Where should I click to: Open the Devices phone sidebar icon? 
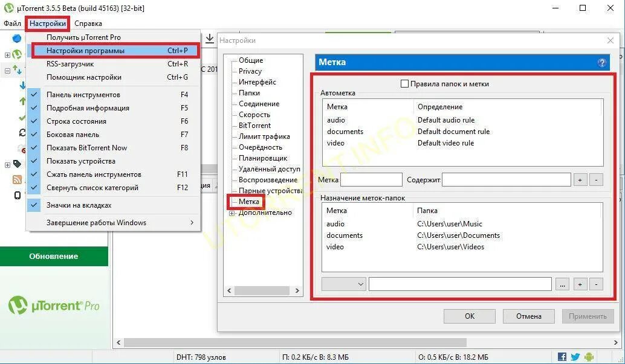click(18, 195)
